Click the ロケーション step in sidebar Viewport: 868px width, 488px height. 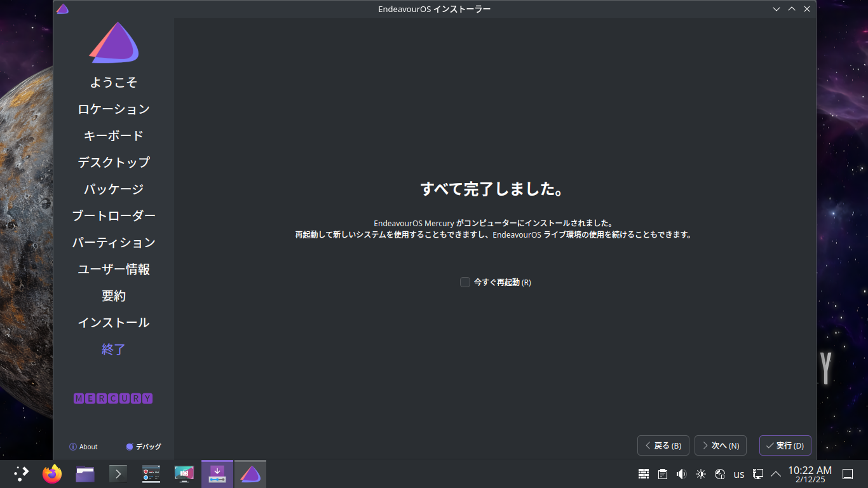click(x=114, y=109)
